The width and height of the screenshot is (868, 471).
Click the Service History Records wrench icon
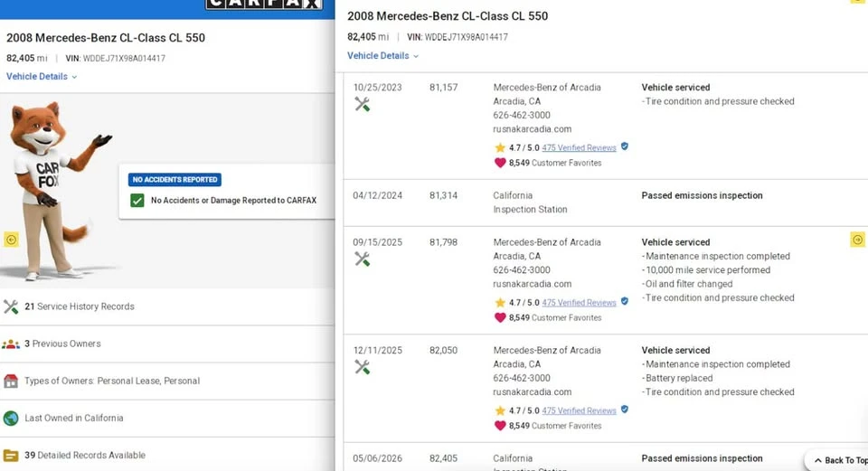point(11,306)
